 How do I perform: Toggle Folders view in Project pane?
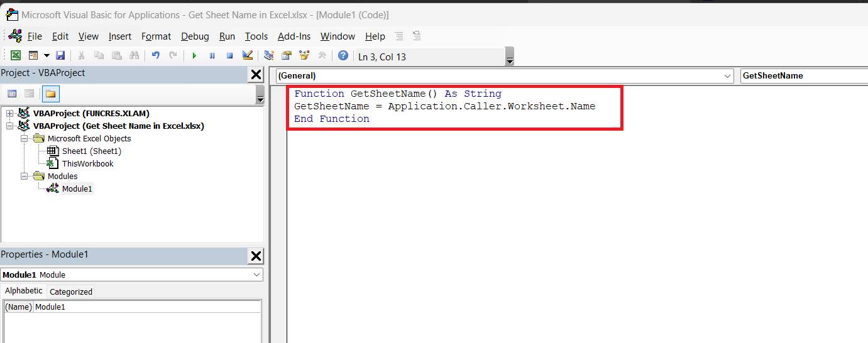click(x=51, y=94)
